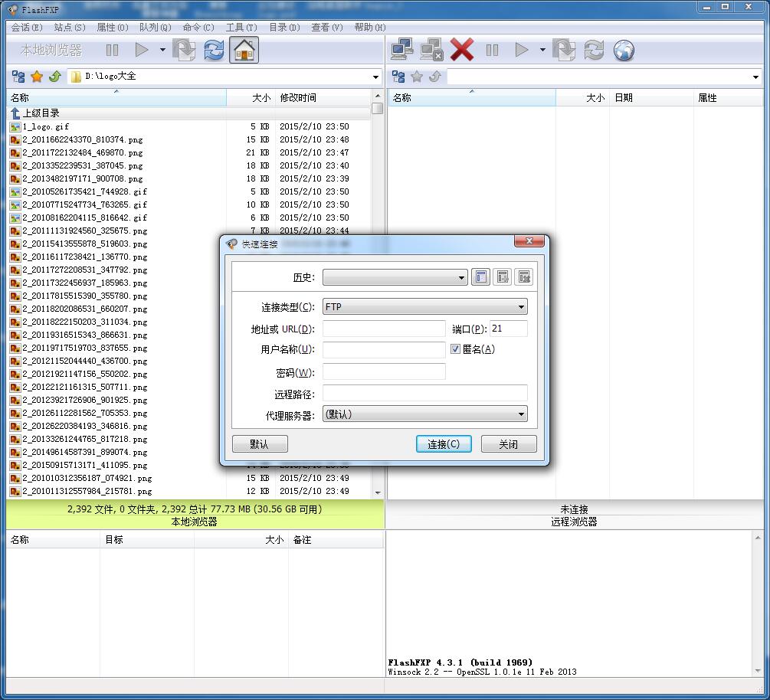This screenshot has width=770, height=700.
Task: Open the 队列 menu
Action: [156, 28]
